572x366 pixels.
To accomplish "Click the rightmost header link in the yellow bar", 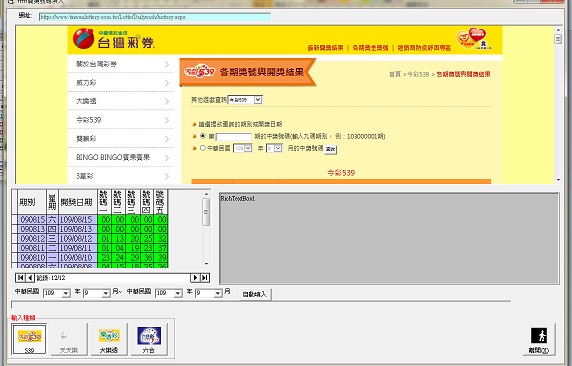I will tap(424, 48).
